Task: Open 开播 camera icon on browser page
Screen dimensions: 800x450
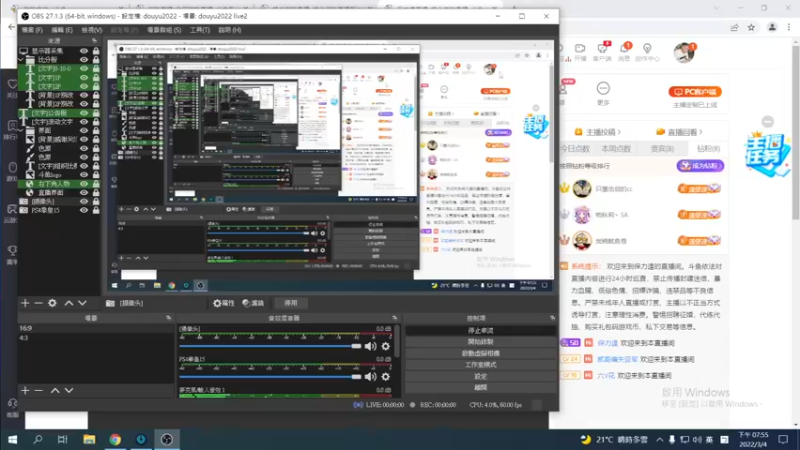Action: click(x=580, y=52)
